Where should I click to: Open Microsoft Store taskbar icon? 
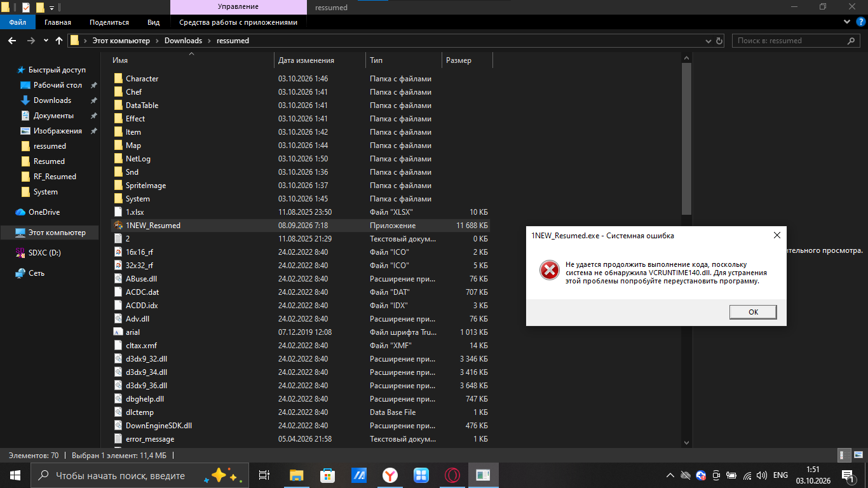coord(327,475)
